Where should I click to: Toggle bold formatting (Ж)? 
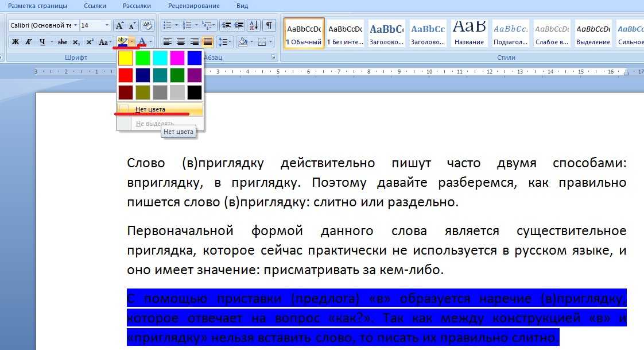(x=15, y=42)
